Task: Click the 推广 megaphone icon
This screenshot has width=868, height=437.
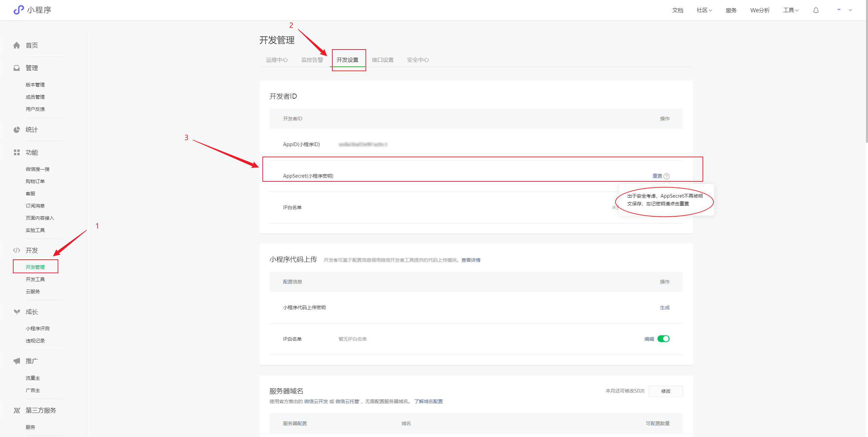Action: [17, 361]
